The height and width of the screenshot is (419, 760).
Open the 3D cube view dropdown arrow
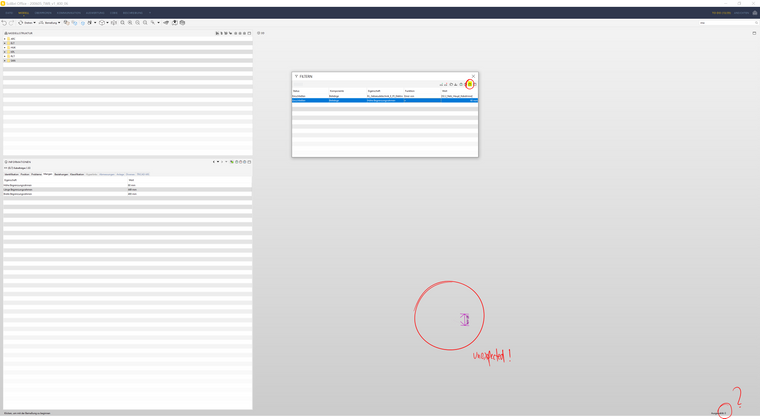(107, 23)
